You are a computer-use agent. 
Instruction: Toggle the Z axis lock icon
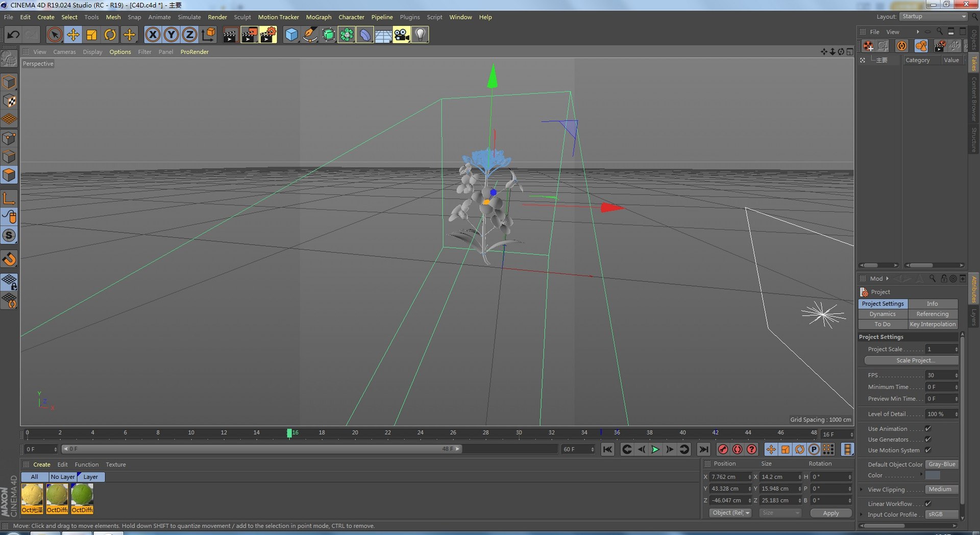click(x=189, y=35)
